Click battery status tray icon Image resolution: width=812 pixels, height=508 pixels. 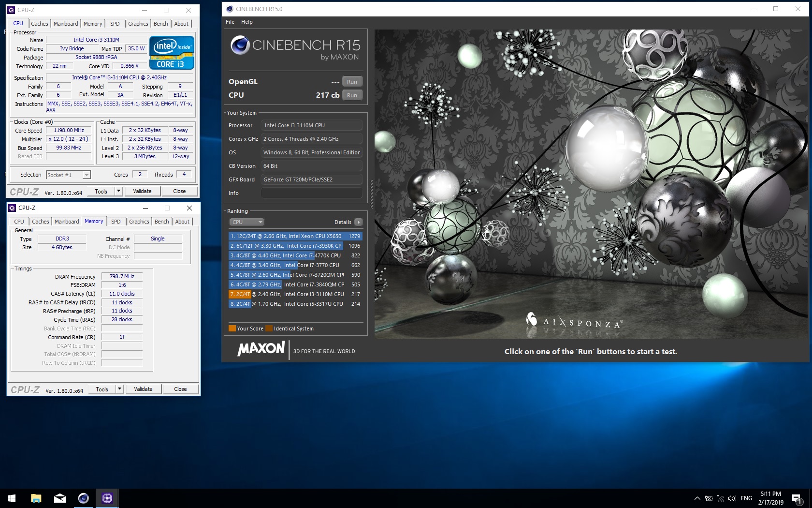(x=709, y=498)
